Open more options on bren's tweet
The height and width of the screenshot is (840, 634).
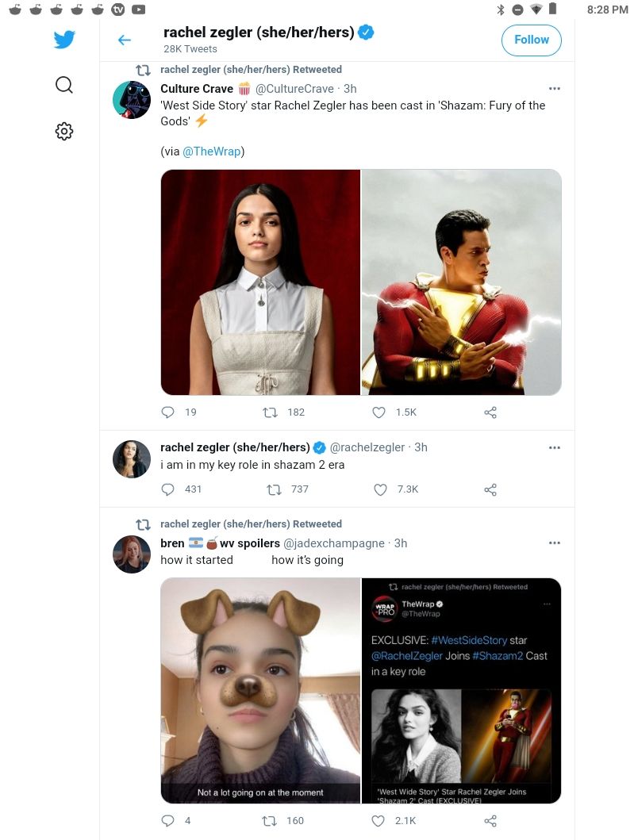[x=555, y=543]
